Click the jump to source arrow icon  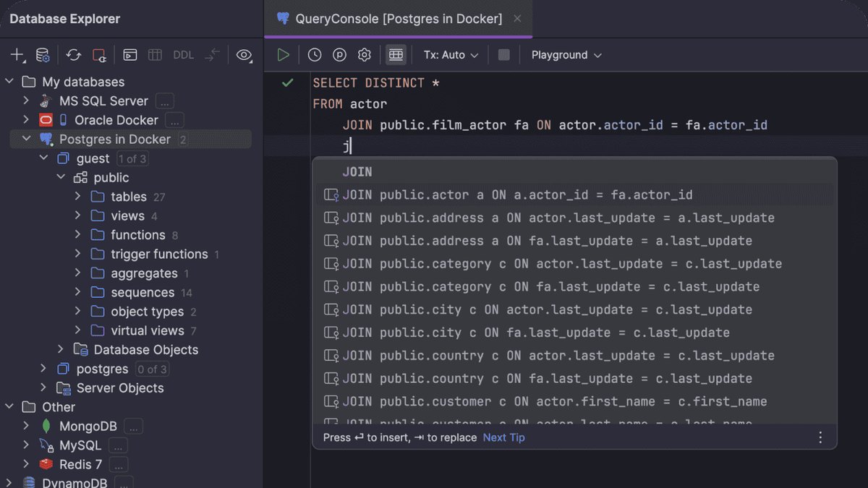coord(212,55)
